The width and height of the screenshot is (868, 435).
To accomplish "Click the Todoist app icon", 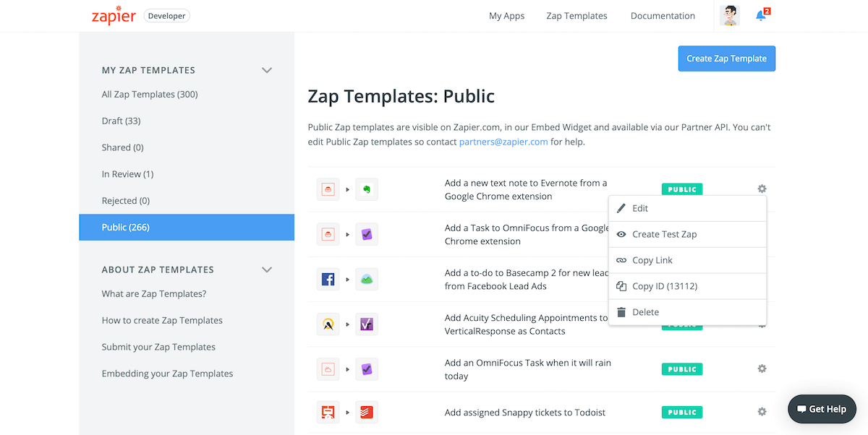I will coord(367,412).
